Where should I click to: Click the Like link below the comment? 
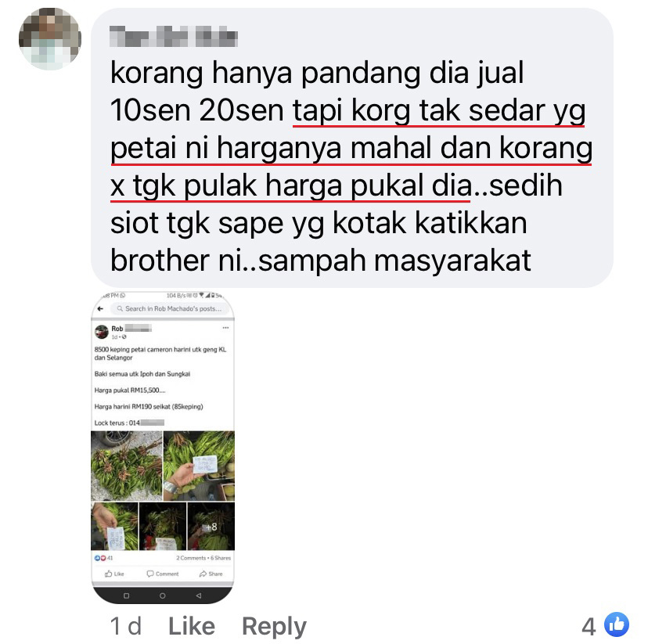pos(192,626)
